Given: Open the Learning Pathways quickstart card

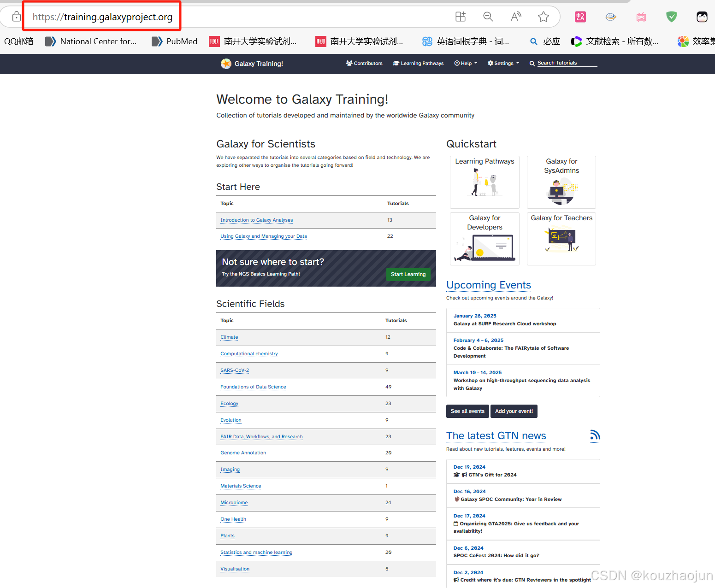Looking at the screenshot, I should click(x=485, y=182).
